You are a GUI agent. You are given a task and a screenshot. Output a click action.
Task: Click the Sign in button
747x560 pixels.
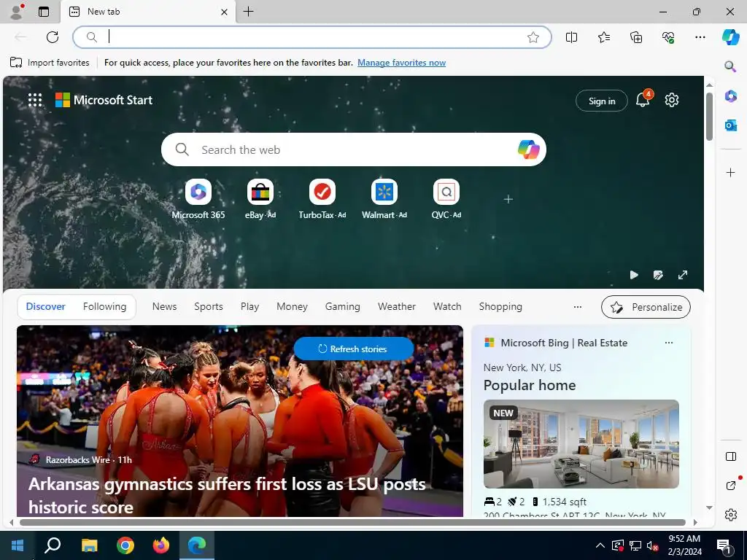(x=602, y=101)
